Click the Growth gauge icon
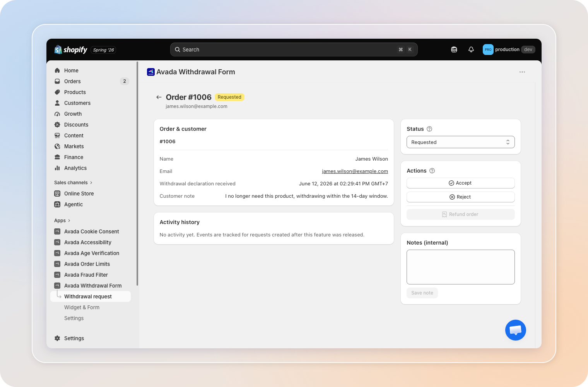588x387 pixels. 57,114
